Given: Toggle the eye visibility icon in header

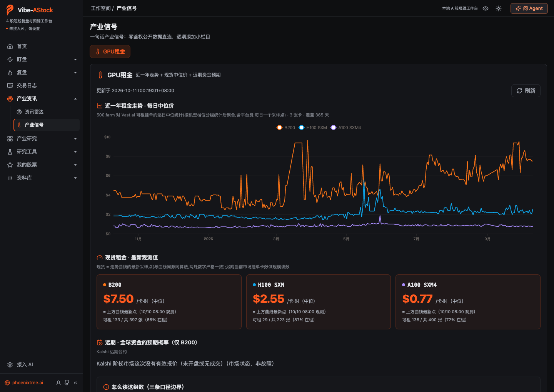Looking at the screenshot, I should tap(486, 8).
